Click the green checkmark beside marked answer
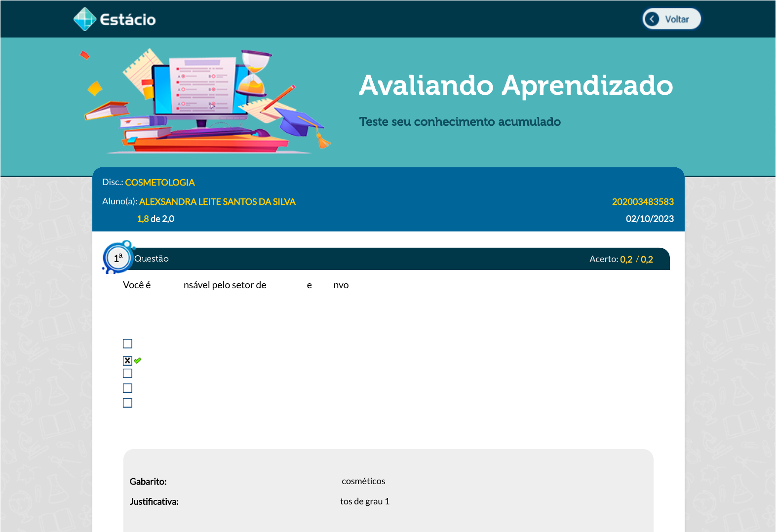The width and height of the screenshot is (776, 532). (138, 361)
